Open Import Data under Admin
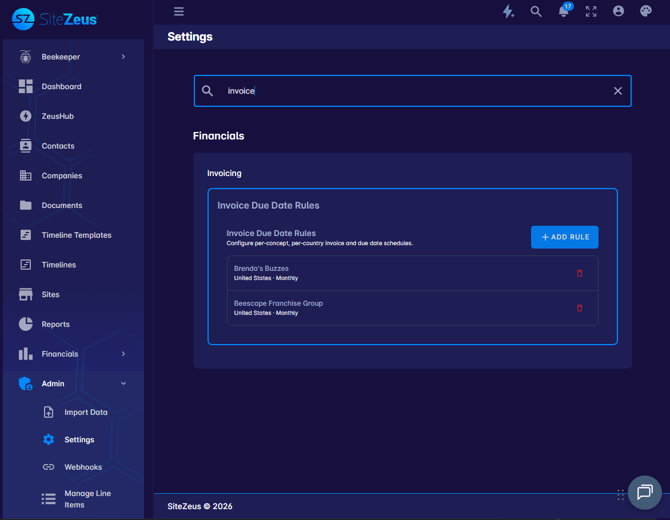670x520 pixels. tap(85, 412)
